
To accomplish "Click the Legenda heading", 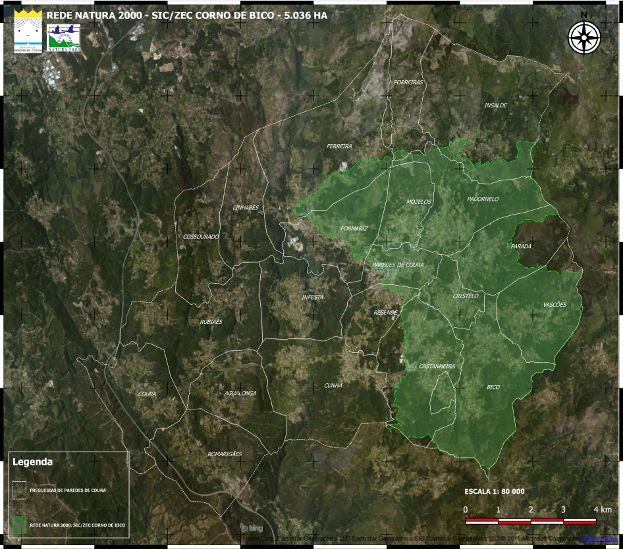I will pos(32,462).
